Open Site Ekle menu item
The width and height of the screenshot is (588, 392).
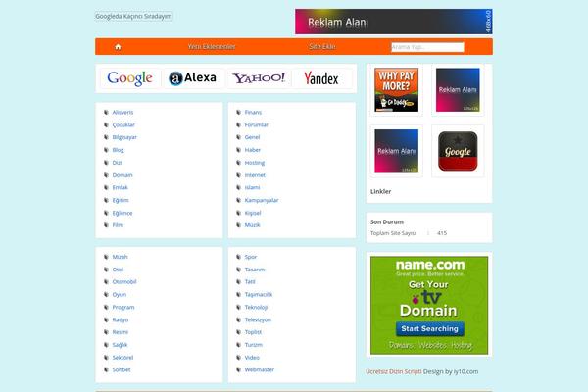[322, 46]
